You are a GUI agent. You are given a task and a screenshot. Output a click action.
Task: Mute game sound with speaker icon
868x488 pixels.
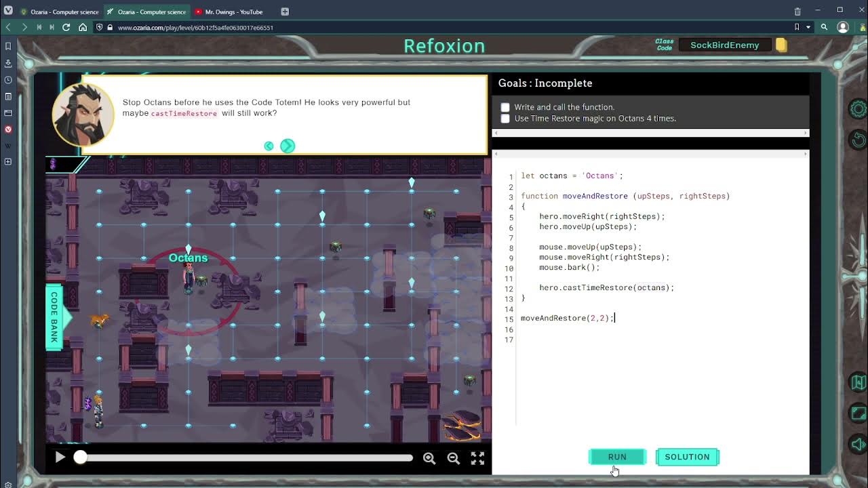click(859, 444)
